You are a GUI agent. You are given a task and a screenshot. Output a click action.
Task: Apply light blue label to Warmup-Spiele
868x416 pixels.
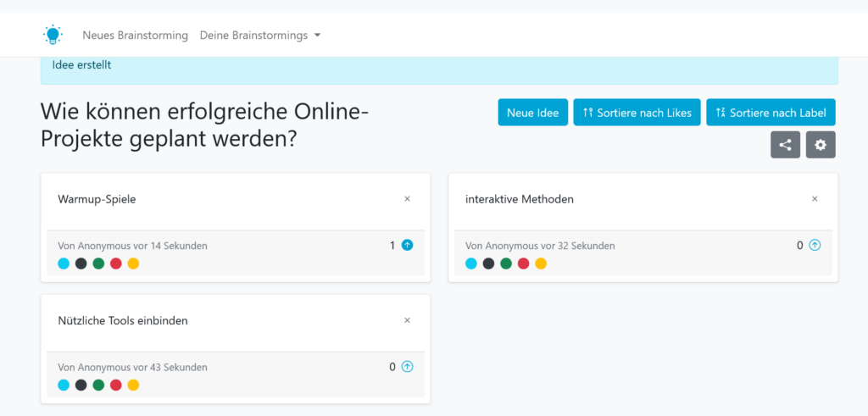(64, 263)
